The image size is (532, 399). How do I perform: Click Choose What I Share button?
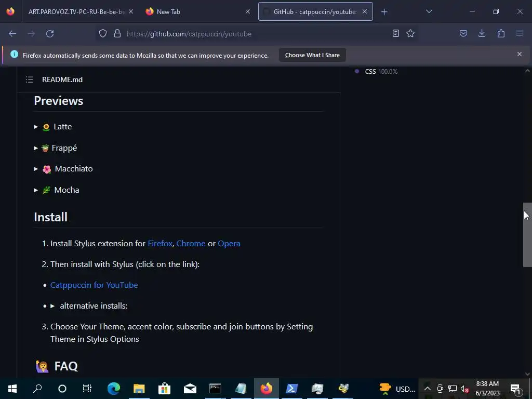point(312,55)
